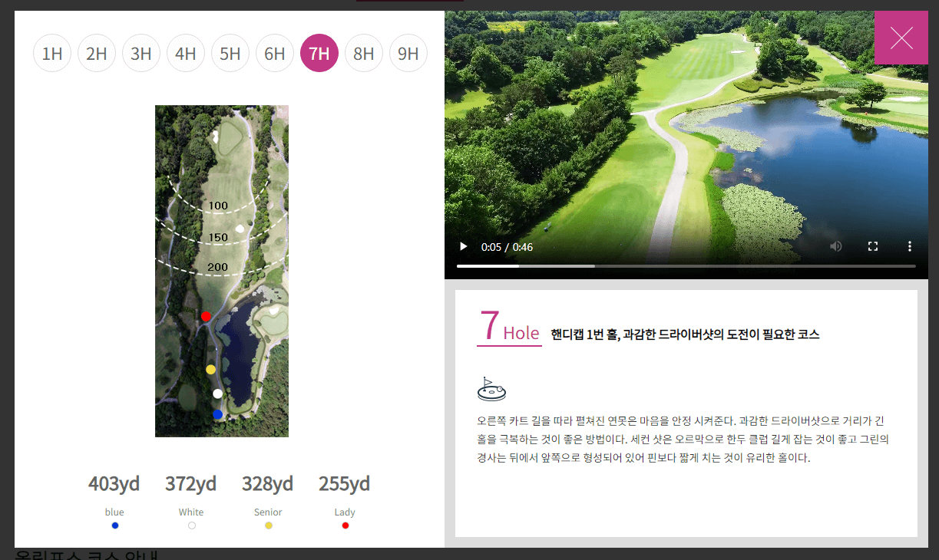The height and width of the screenshot is (560, 939).
Task: Click the red tee marker on the course map
Action: tap(206, 315)
